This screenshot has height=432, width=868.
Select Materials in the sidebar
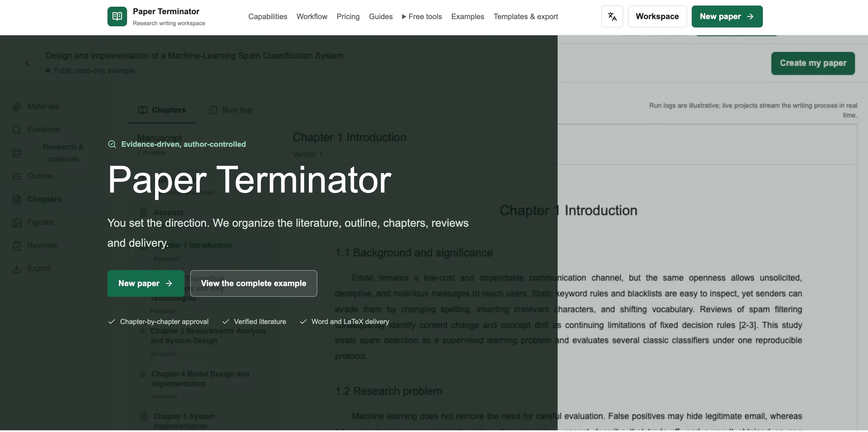[x=43, y=107]
